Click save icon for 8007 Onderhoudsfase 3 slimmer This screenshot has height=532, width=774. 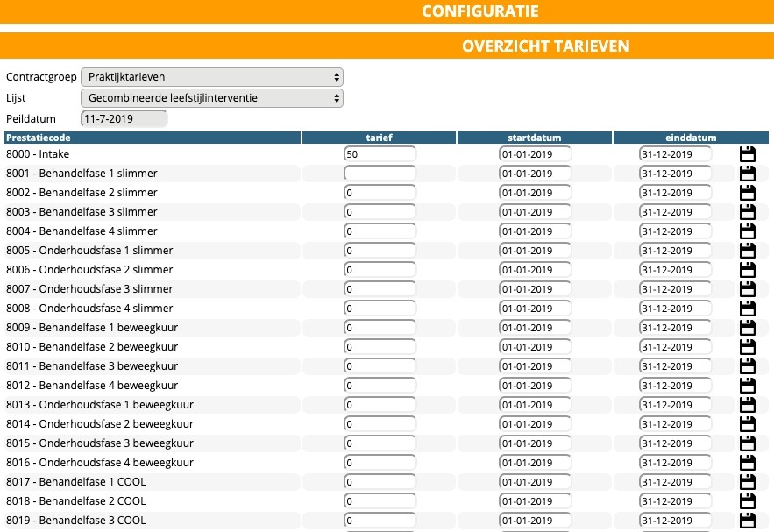(x=748, y=289)
